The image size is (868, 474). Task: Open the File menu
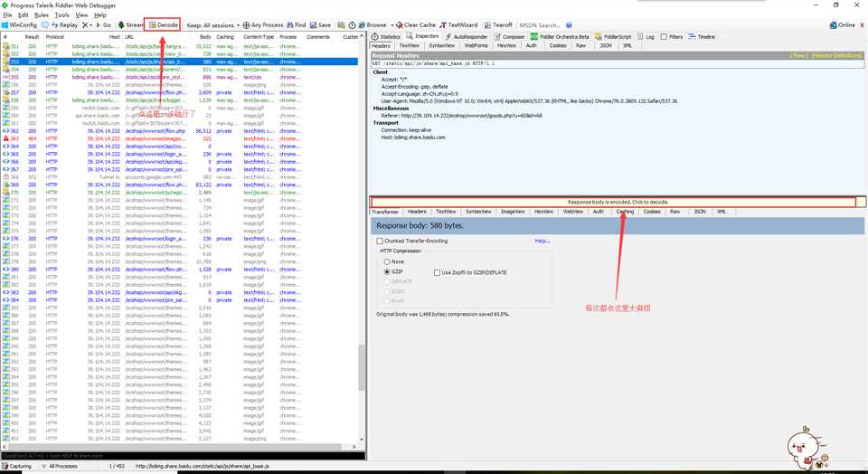click(x=7, y=15)
